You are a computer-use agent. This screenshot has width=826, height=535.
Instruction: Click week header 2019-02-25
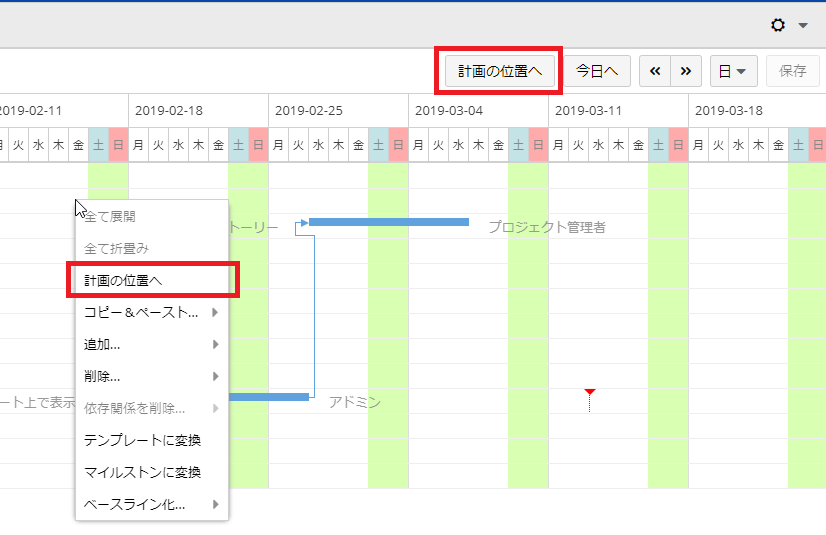339,111
